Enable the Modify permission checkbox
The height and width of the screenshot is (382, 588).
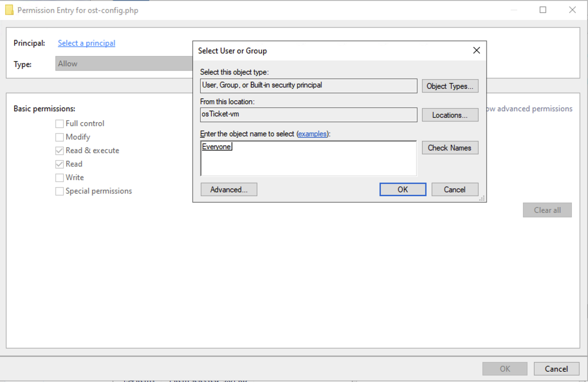click(59, 137)
